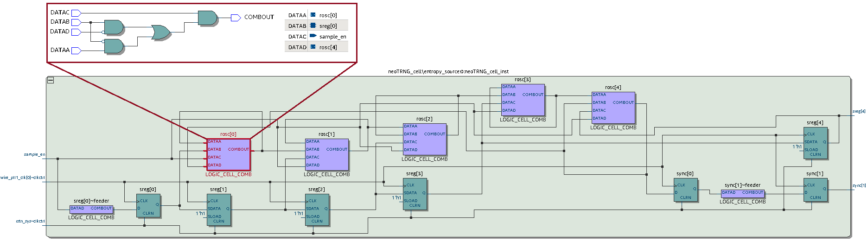Viewport: 868px width, 242px height.
Task: Click the node icon next to sreg[0] in table
Action: (313, 25)
